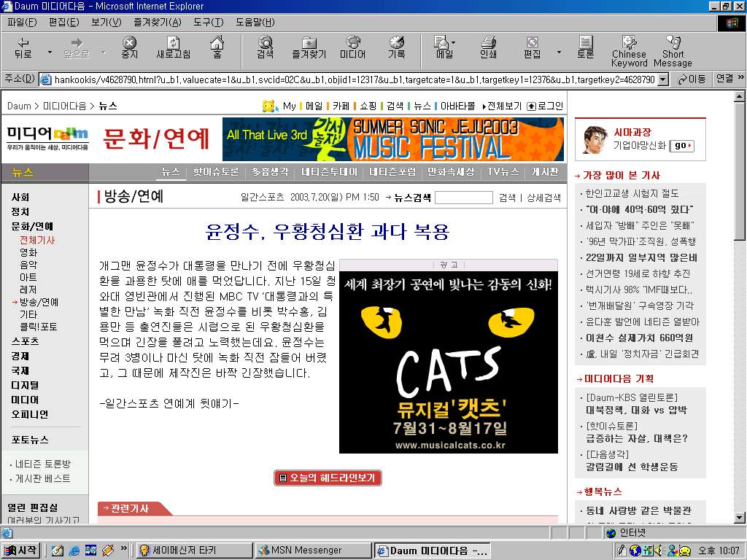Click the URL address bar field
The height and width of the screenshot is (560, 747).
click(x=354, y=79)
